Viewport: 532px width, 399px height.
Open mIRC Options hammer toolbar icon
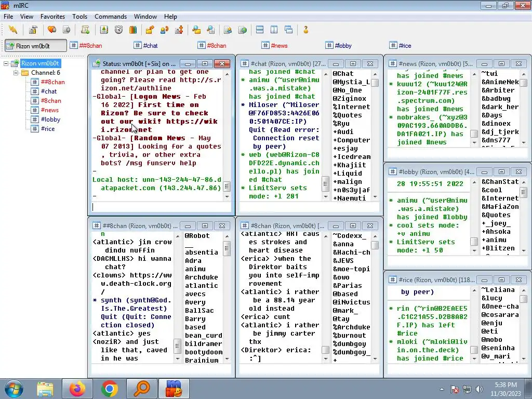[33, 30]
